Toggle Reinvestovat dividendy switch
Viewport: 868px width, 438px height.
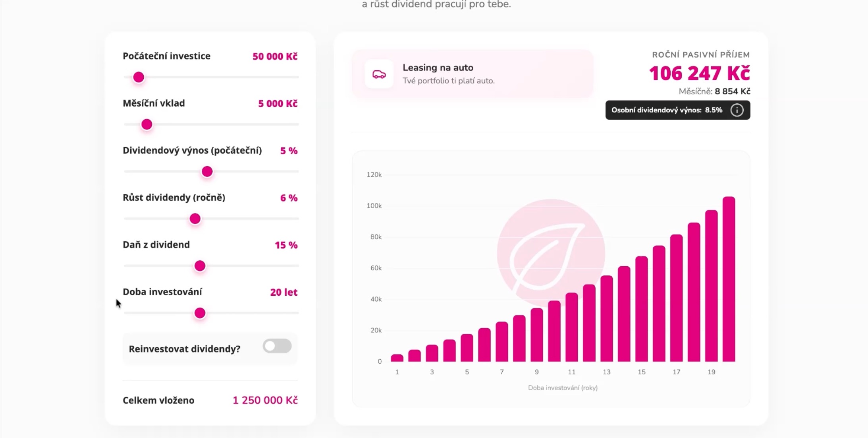[x=277, y=346]
